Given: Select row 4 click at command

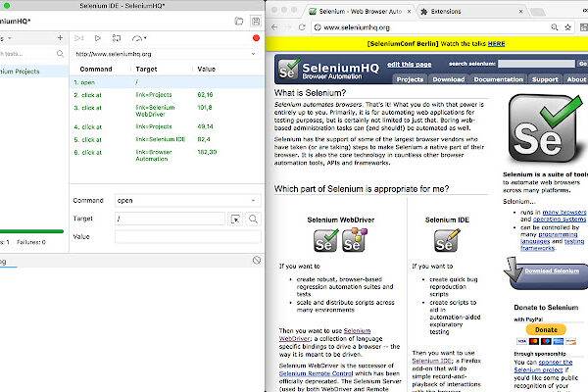Looking at the screenshot, I should (x=167, y=126).
